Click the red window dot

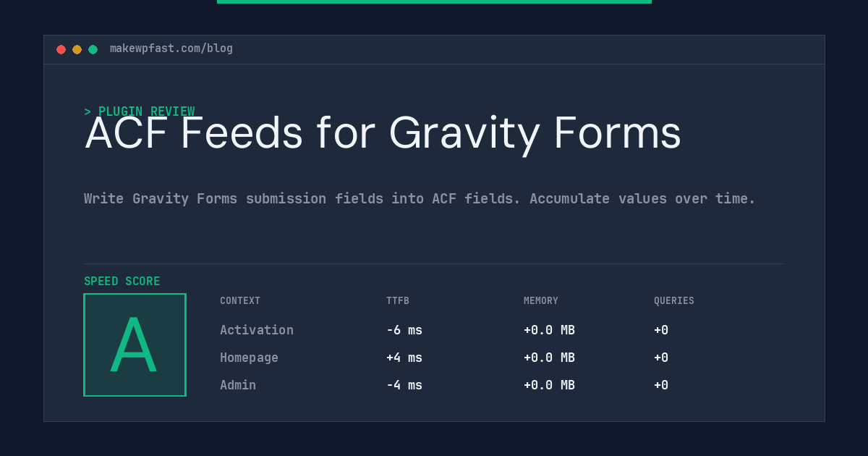(61, 49)
